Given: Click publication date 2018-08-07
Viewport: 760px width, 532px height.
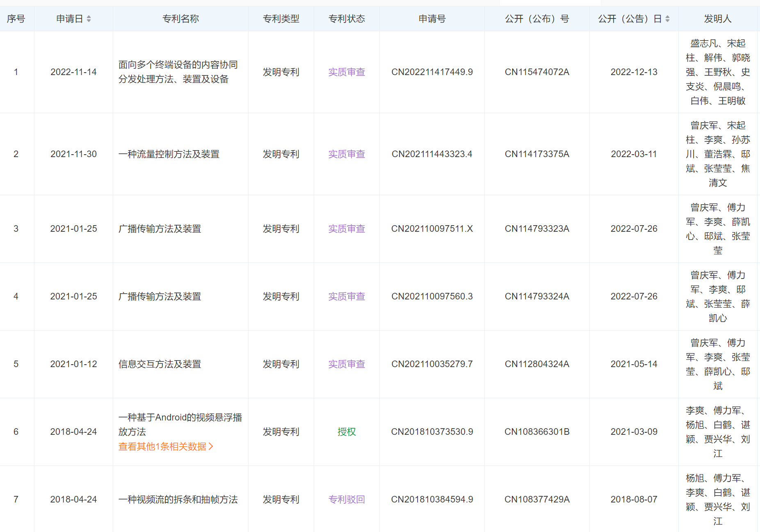Looking at the screenshot, I should [634, 500].
